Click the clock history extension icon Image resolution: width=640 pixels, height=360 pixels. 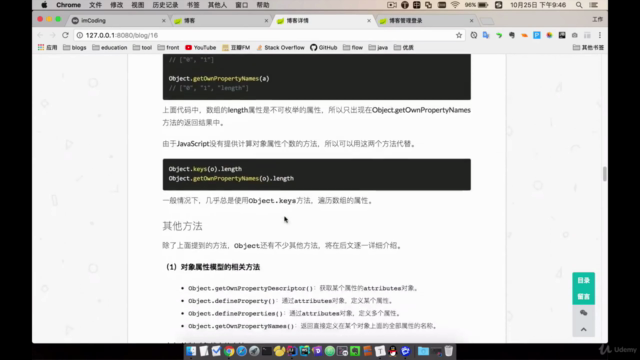pyautogui.click(x=473, y=35)
